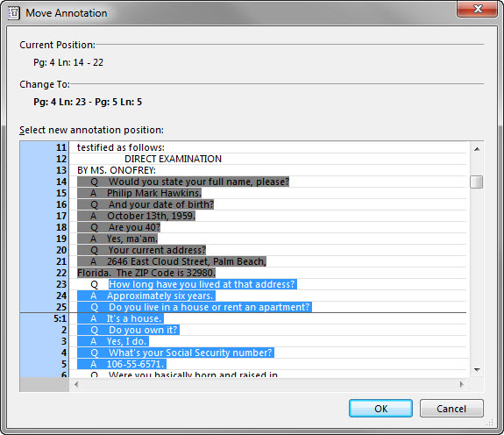
Task: Cancel the annotation move
Action: [x=451, y=409]
